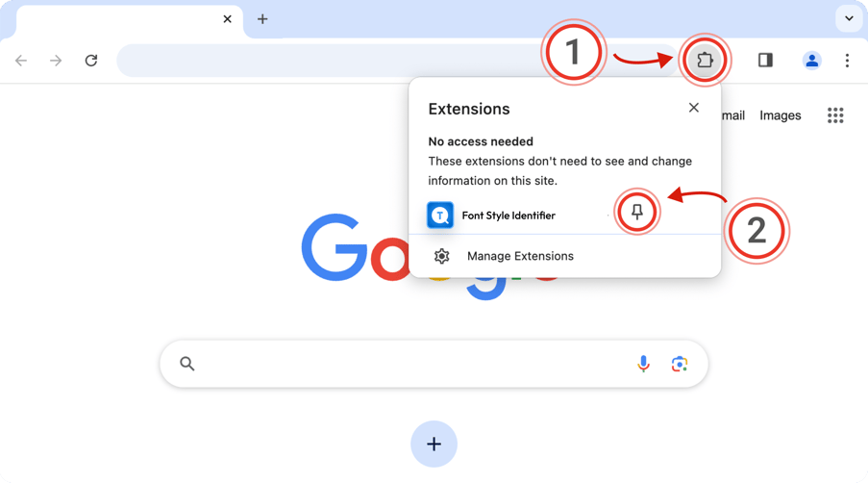Image resolution: width=868 pixels, height=483 pixels.
Task: Open a new tab
Action: pos(262,19)
